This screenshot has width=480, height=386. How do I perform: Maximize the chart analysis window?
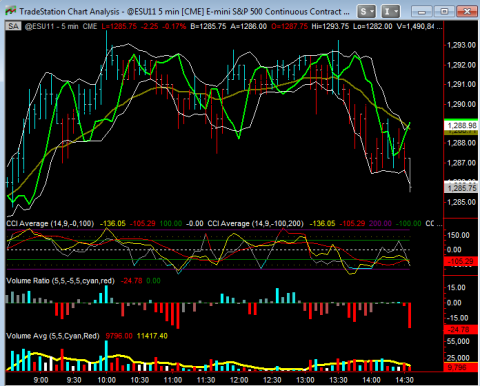coord(444,12)
